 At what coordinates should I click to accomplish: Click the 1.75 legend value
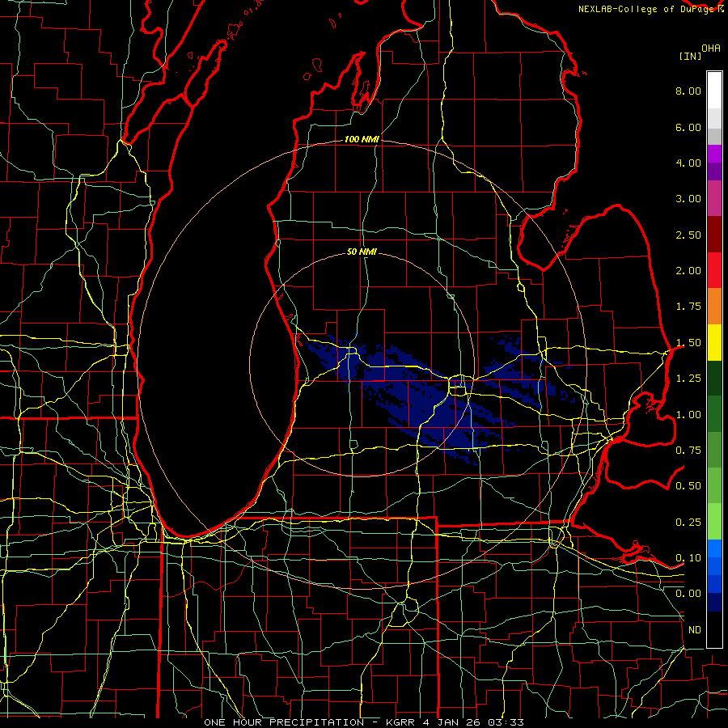(x=688, y=307)
